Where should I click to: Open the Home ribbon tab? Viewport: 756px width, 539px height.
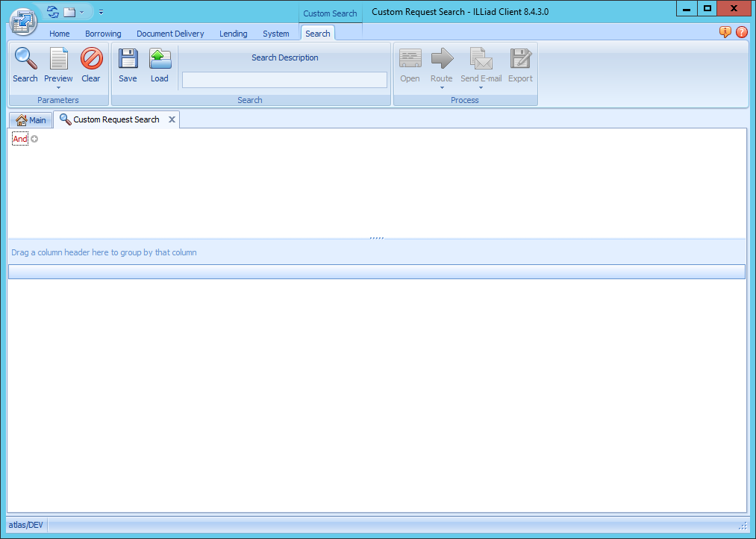(59, 34)
